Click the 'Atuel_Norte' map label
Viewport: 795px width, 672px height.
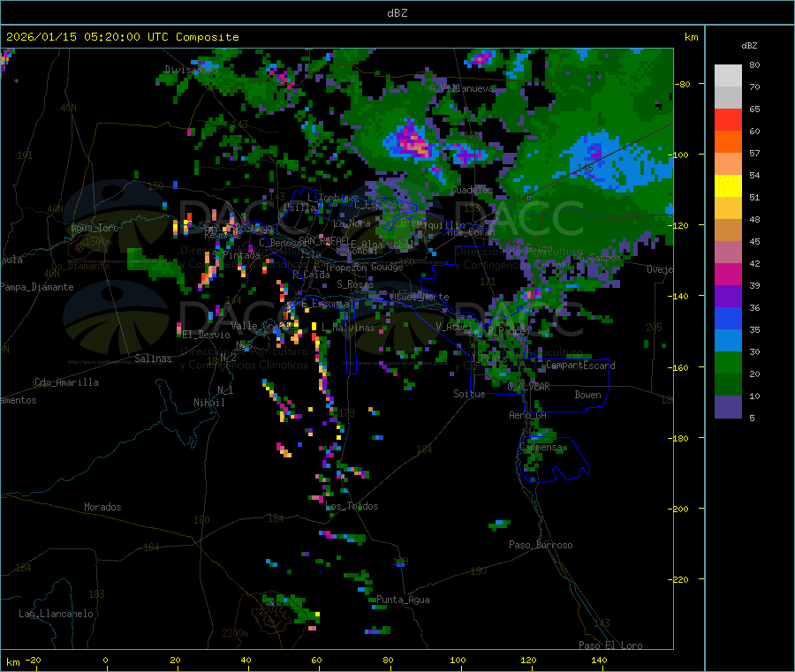[420, 297]
